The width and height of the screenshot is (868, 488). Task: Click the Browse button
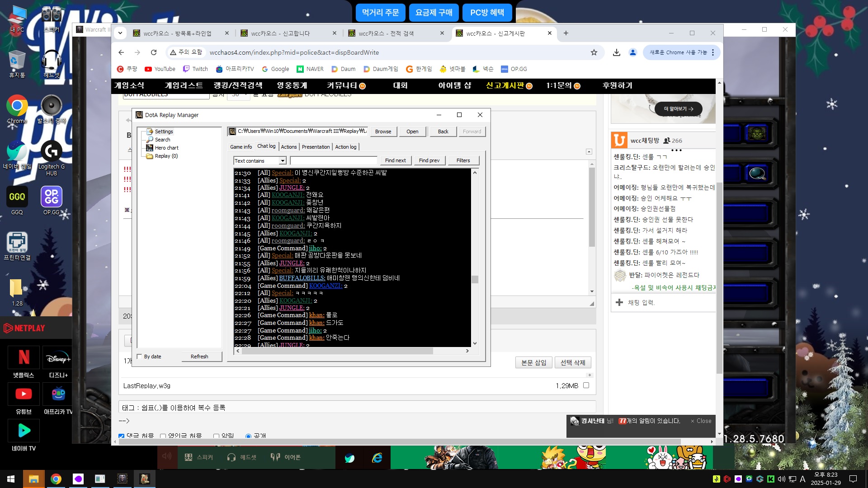[x=383, y=131]
